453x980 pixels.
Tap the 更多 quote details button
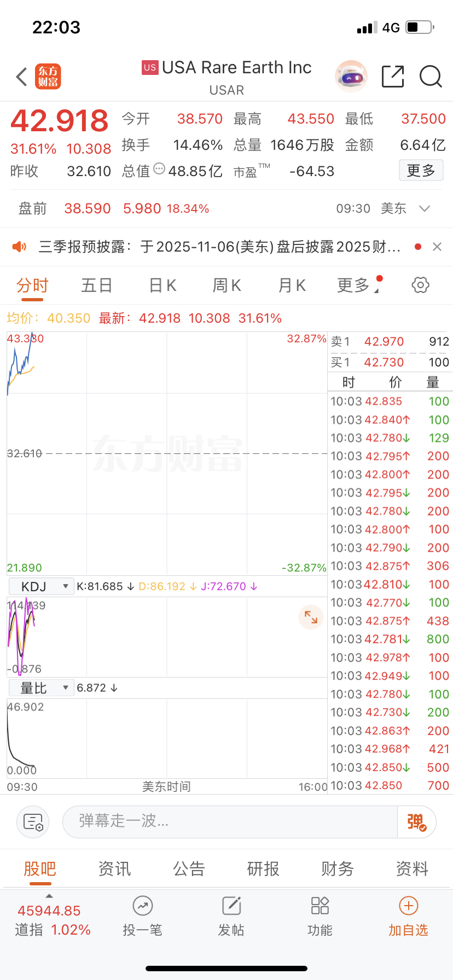pyautogui.click(x=421, y=171)
